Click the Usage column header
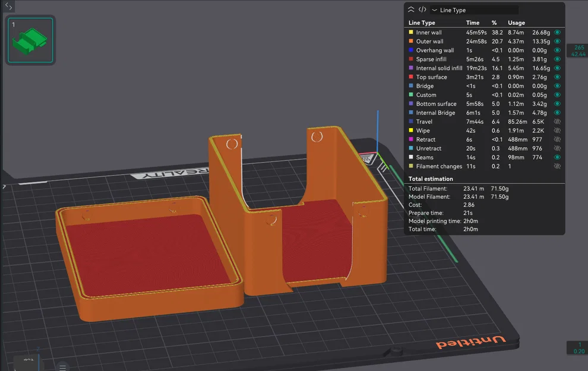The width and height of the screenshot is (588, 371). pyautogui.click(x=516, y=23)
